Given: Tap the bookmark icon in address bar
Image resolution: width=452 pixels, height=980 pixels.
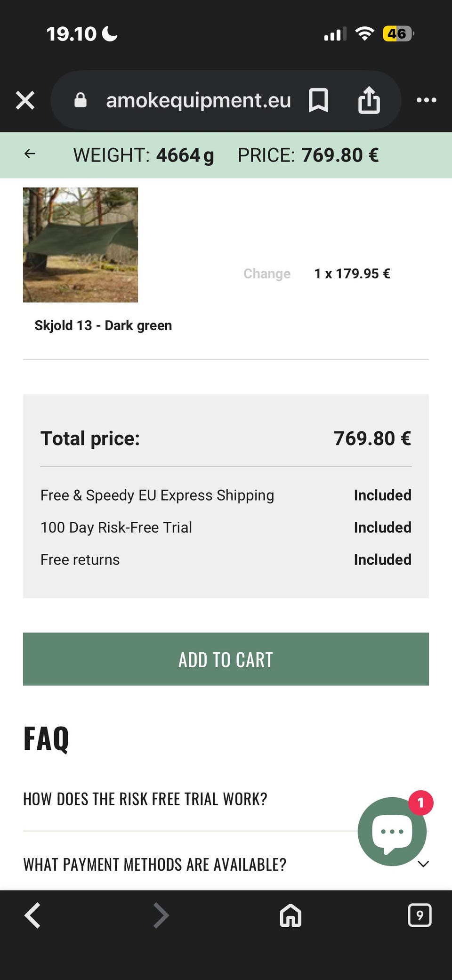Looking at the screenshot, I should [x=318, y=100].
